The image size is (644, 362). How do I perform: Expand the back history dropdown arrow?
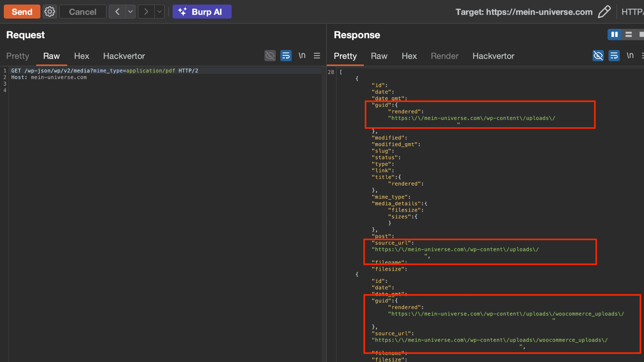[130, 12]
